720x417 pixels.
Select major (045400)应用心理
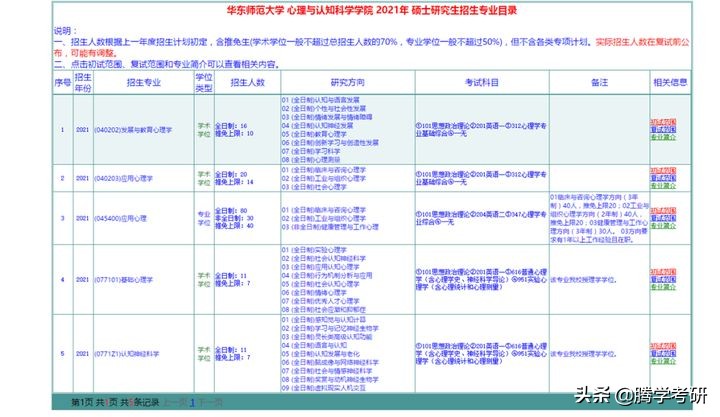point(120,218)
